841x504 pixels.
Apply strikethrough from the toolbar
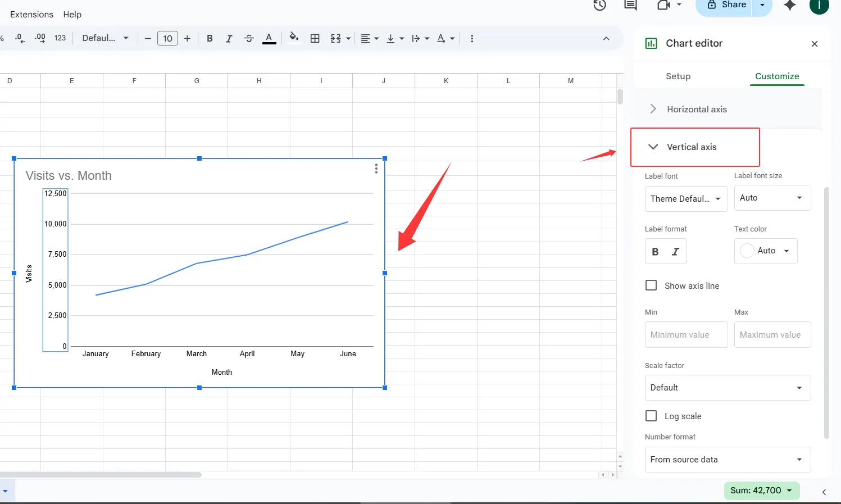[249, 39]
